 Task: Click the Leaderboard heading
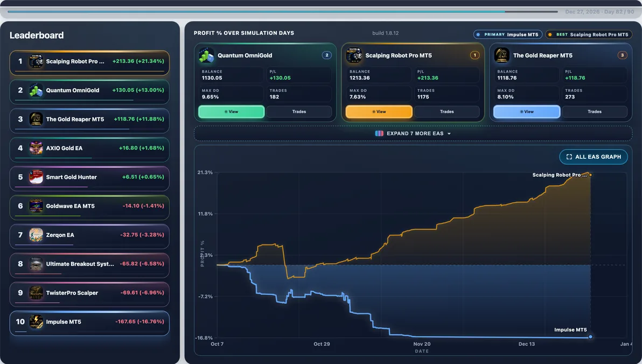pyautogui.click(x=37, y=35)
